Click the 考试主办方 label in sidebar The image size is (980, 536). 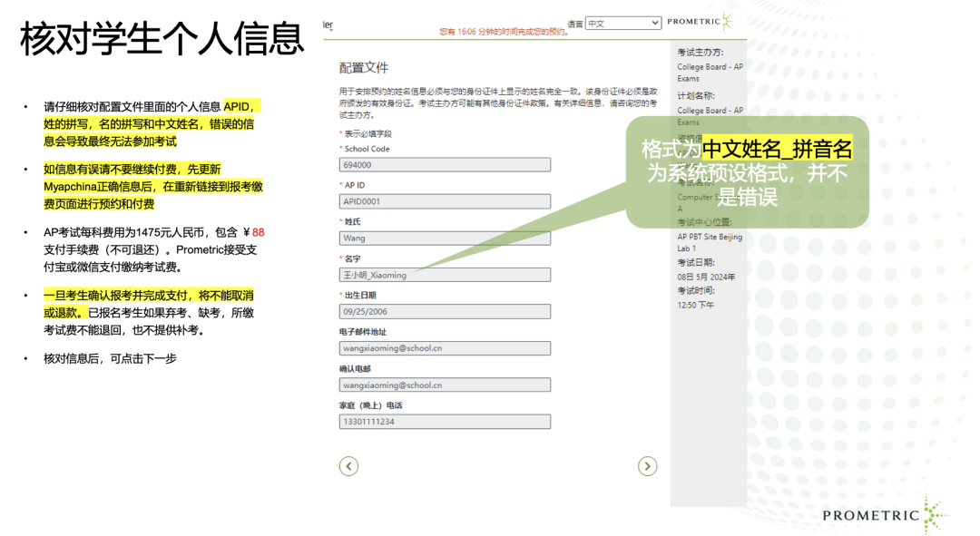(700, 52)
